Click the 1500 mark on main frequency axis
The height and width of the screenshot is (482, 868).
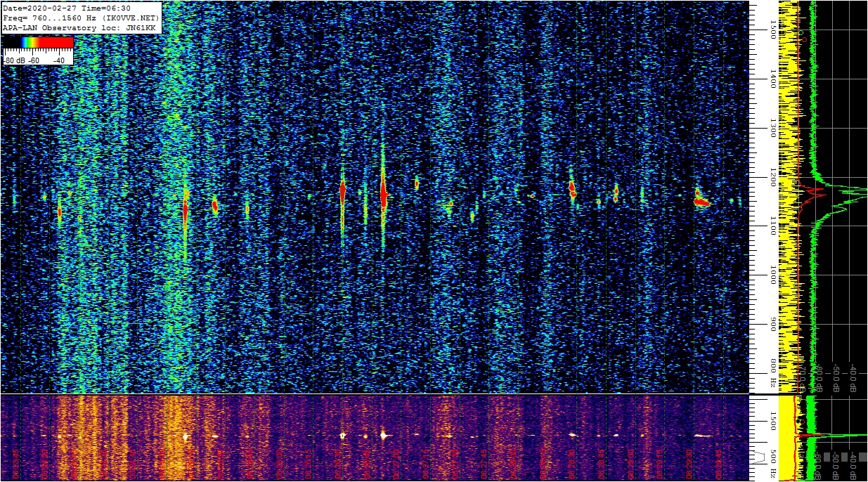click(x=772, y=29)
